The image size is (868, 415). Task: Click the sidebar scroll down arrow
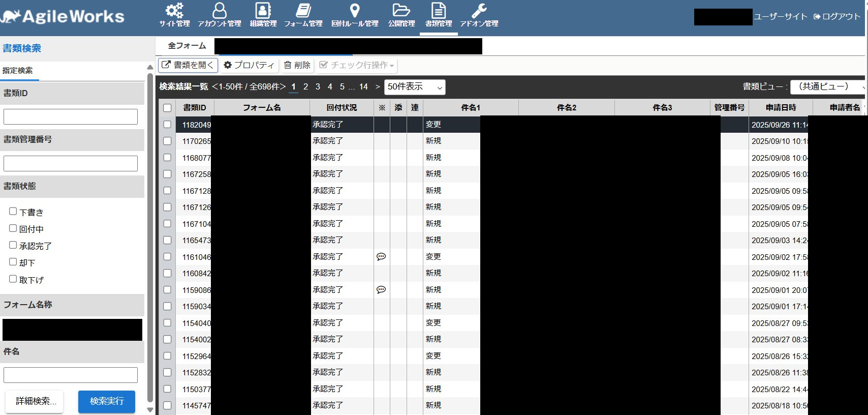(150, 409)
